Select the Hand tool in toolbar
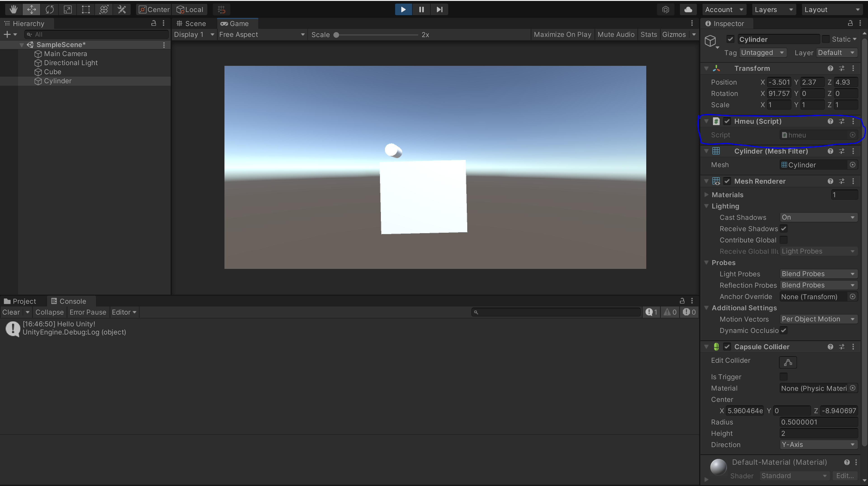Viewport: 868px width, 486px height. pyautogui.click(x=14, y=9)
